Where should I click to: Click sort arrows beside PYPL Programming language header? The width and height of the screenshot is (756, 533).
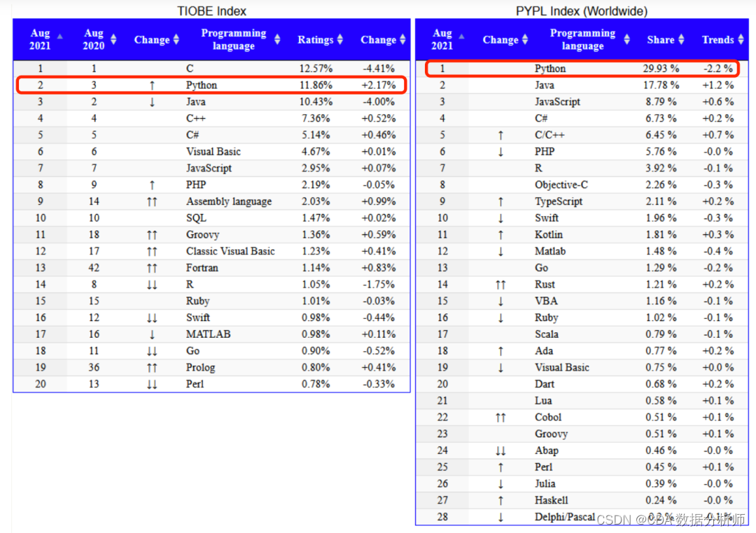tap(626, 39)
